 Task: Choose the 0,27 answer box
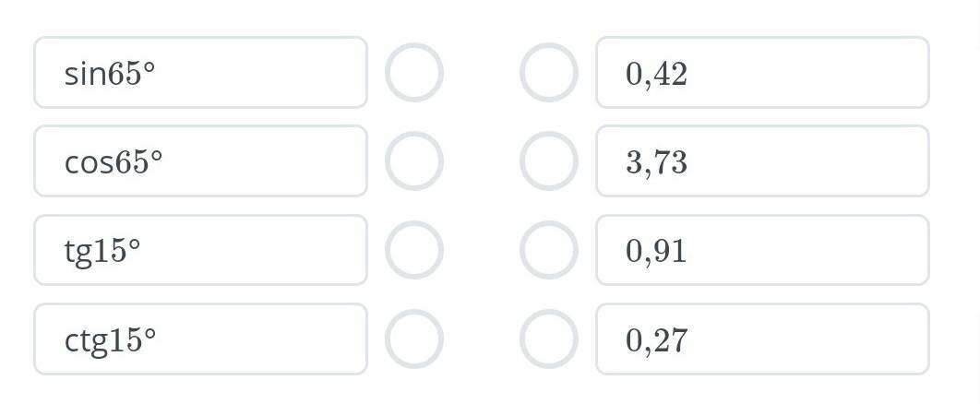(x=761, y=339)
